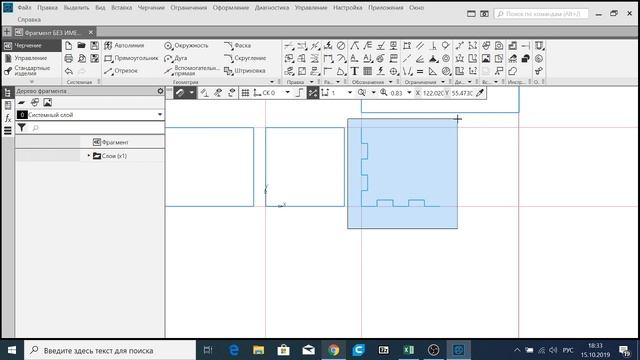Viewport: 640px width, 360px height.
Task: Expand the Слои tree node
Action: pos(89,156)
